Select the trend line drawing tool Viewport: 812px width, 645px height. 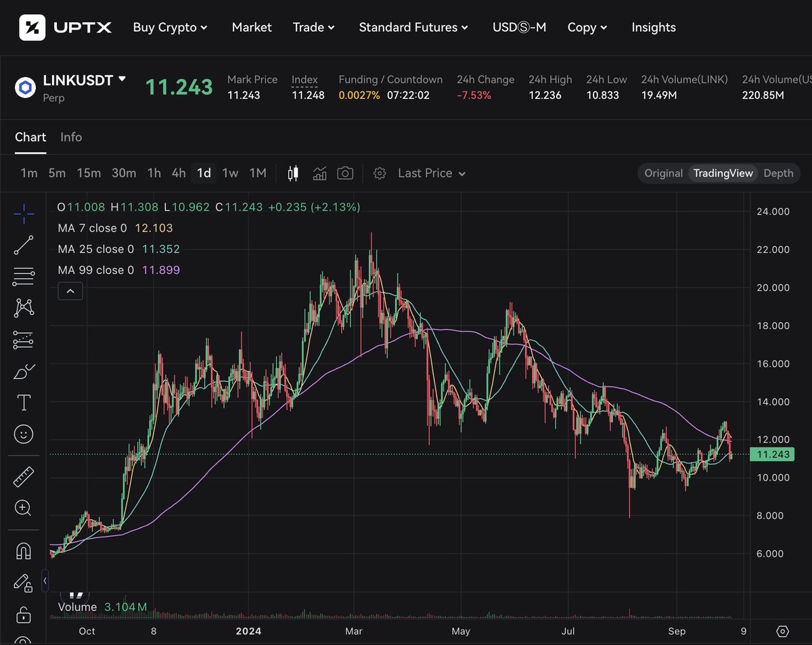[x=24, y=245]
